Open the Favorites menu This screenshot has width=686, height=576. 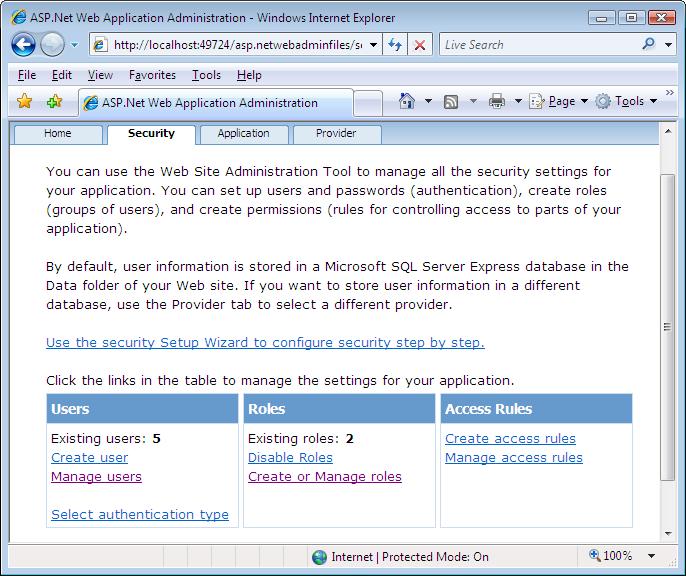152,75
